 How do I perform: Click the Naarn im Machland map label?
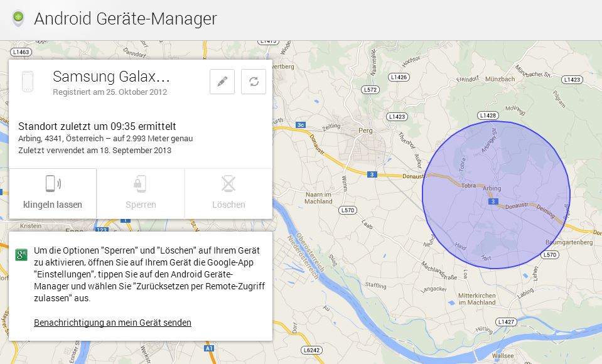tap(318, 198)
